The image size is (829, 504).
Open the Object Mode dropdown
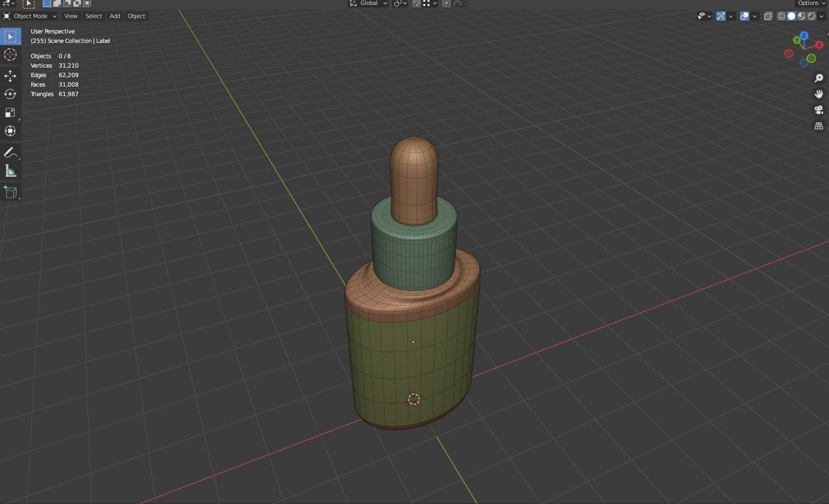(30, 16)
